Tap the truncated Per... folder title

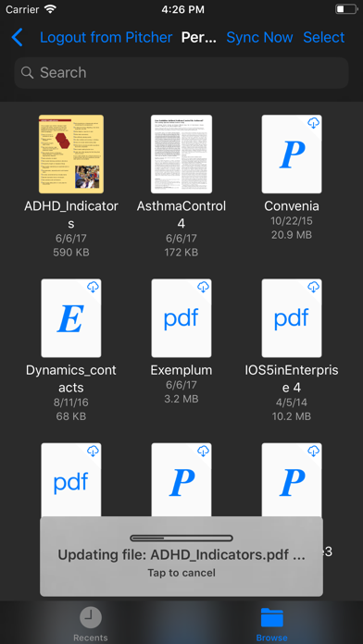[199, 37]
